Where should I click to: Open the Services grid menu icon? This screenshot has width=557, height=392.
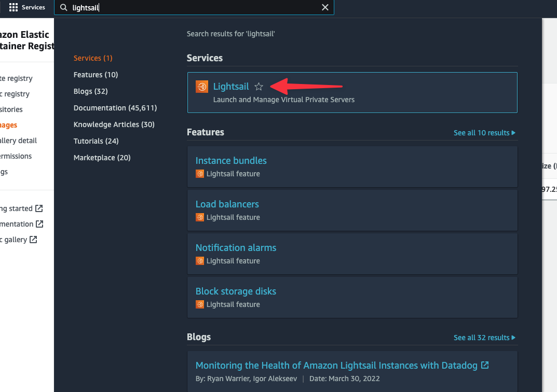pyautogui.click(x=13, y=7)
